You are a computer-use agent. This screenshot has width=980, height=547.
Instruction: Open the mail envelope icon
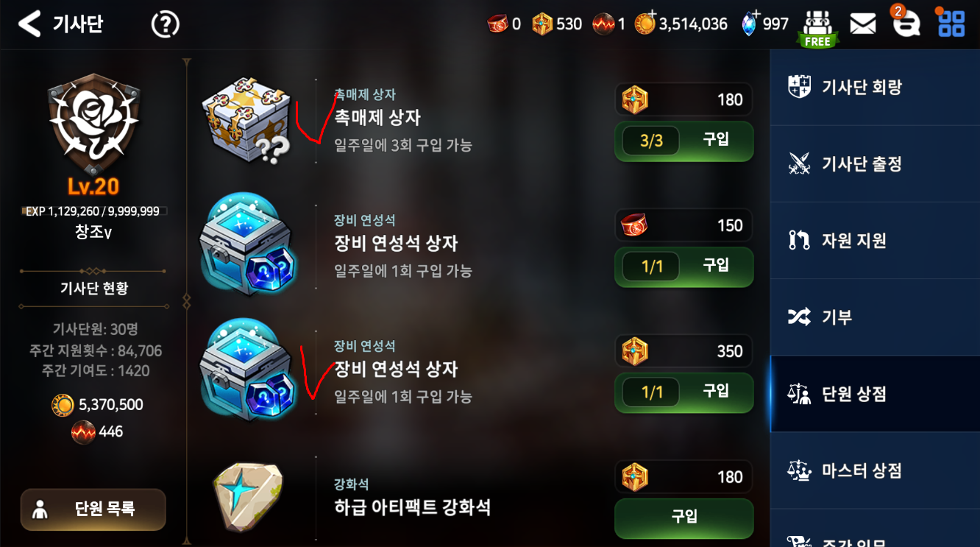click(x=862, y=24)
